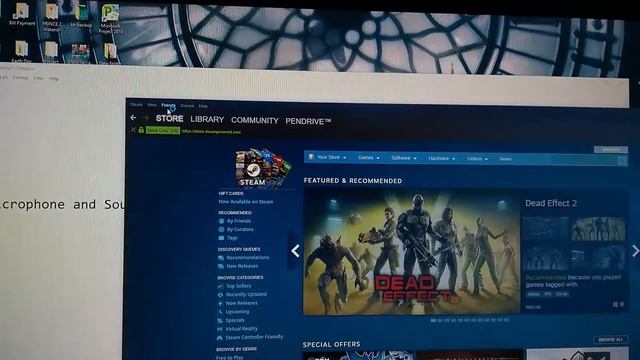The image size is (640, 360).
Task: Open the Bill Payment desktop shortcut
Action: click(x=21, y=15)
